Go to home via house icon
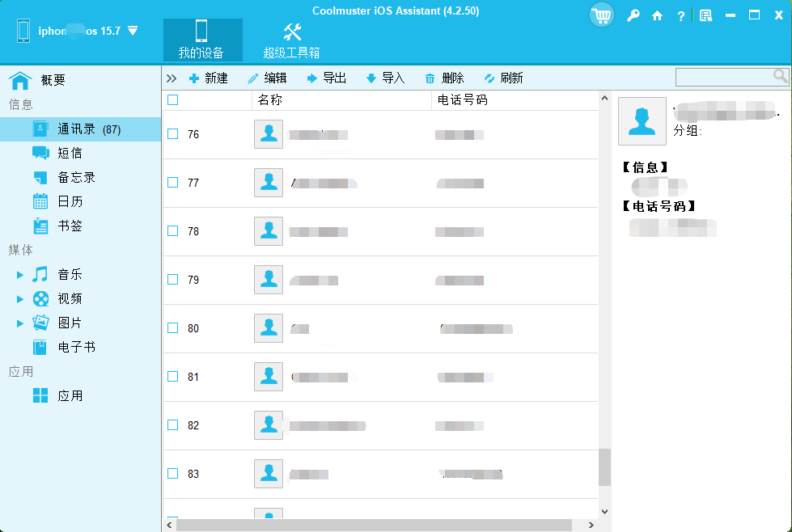 point(657,15)
